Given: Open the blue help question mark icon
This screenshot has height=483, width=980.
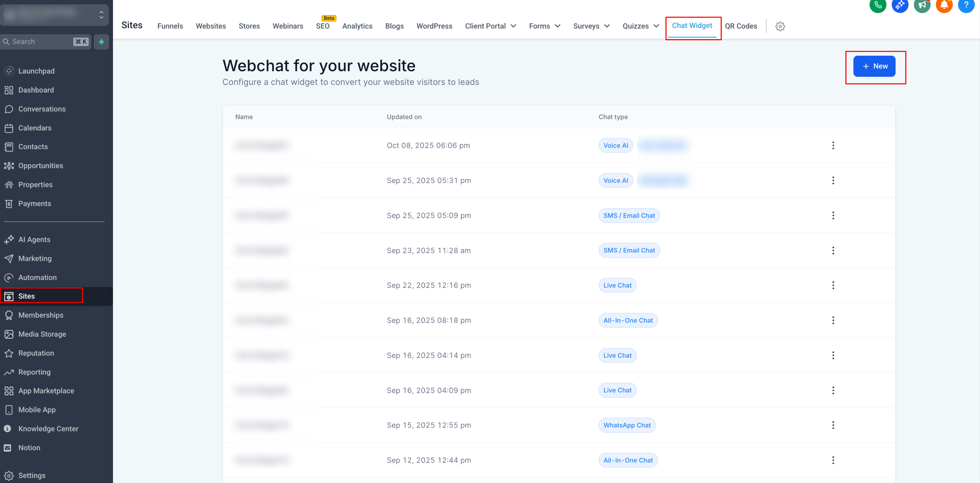Looking at the screenshot, I should [966, 5].
